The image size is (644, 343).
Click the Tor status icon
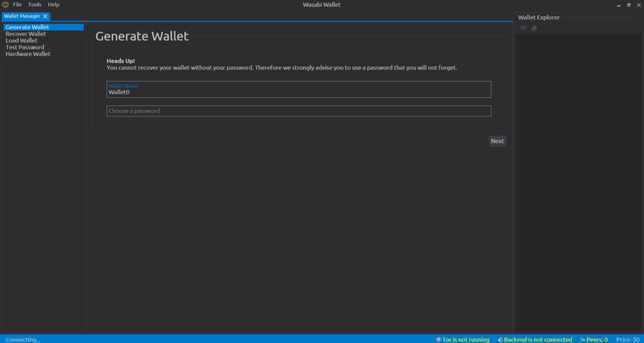(x=438, y=340)
